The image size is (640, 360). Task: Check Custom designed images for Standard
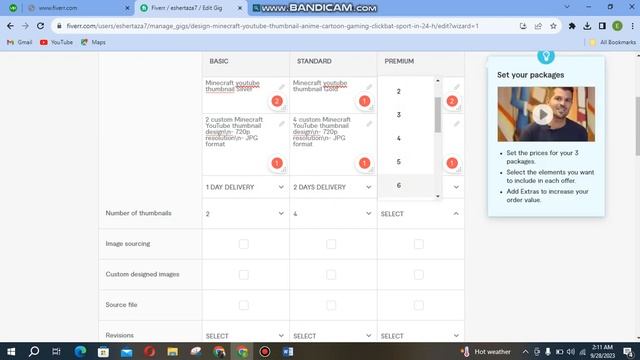331,275
